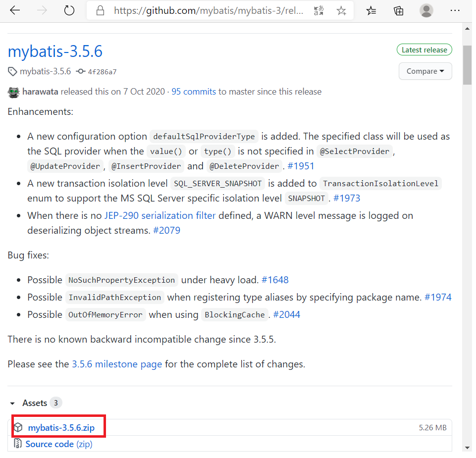Image resolution: width=476 pixels, height=458 pixels.
Task: Click the mybatis-3.5.6 release title
Action: (55, 51)
